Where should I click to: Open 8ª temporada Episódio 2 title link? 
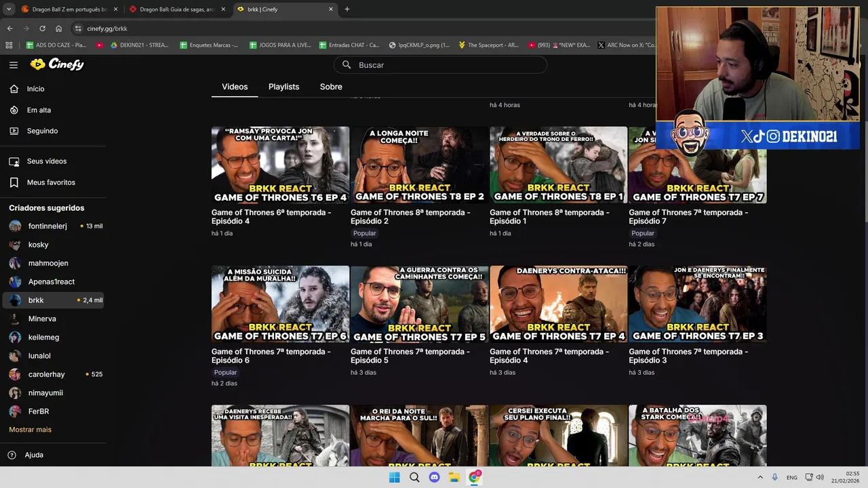pos(410,217)
